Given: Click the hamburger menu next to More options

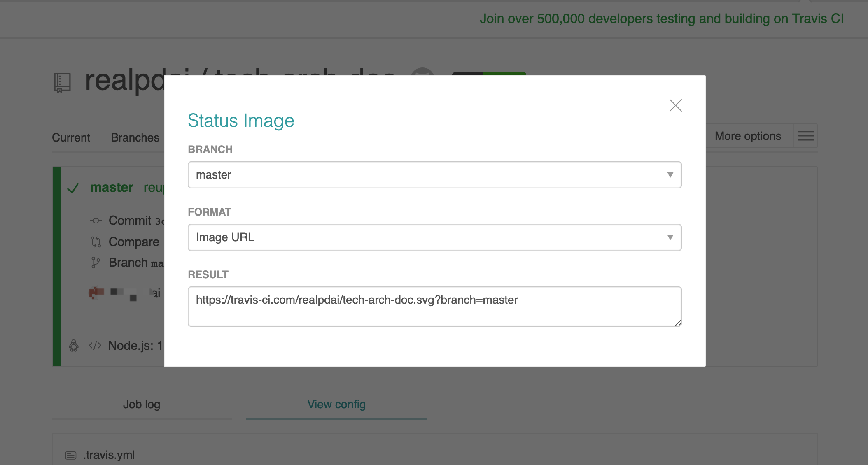Looking at the screenshot, I should tap(806, 136).
